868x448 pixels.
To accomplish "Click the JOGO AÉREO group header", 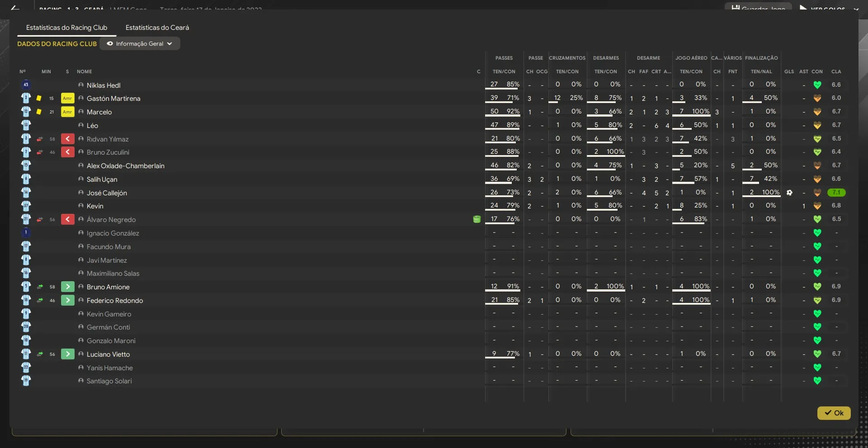I will (x=691, y=58).
